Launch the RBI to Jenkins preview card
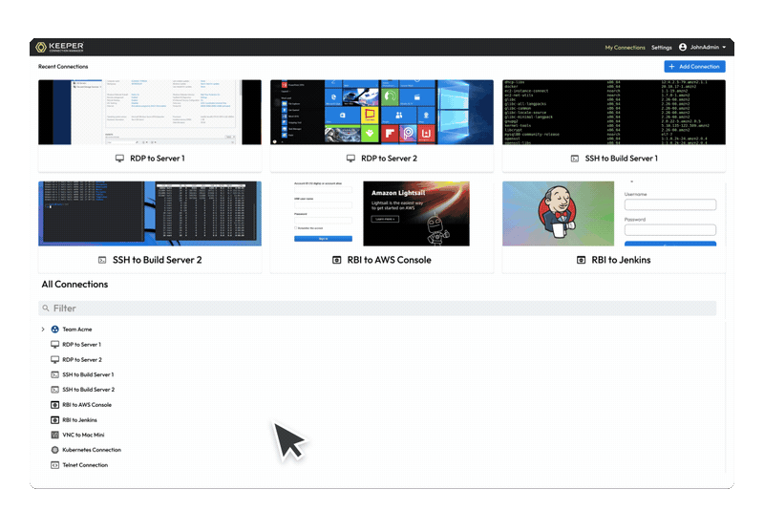 pos(614,214)
